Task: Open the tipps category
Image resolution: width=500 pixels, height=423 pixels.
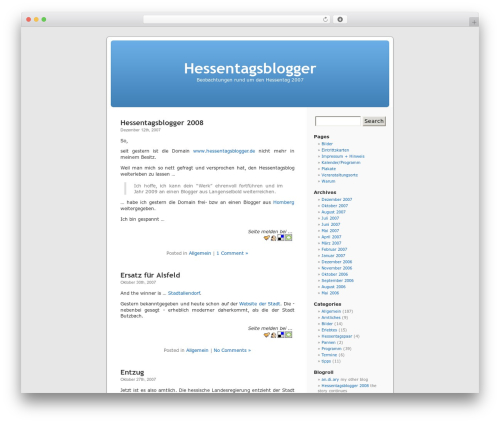Action: tap(326, 361)
